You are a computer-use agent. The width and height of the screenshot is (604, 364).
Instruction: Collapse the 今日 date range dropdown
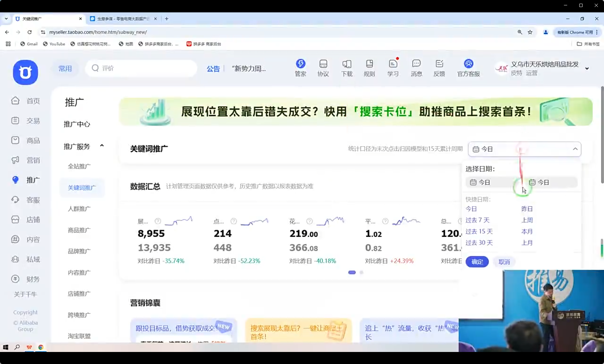coord(575,149)
